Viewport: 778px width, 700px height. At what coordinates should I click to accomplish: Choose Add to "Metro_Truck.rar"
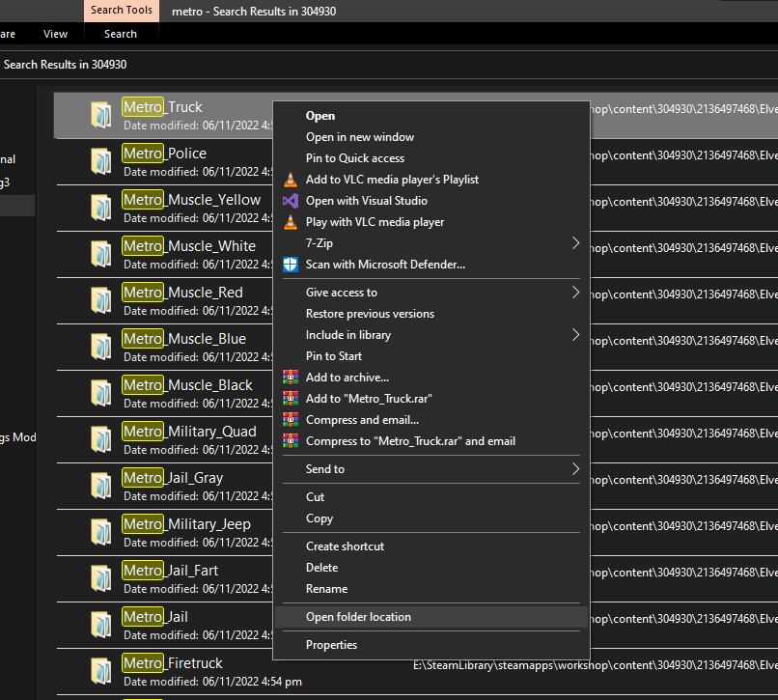[x=369, y=399]
